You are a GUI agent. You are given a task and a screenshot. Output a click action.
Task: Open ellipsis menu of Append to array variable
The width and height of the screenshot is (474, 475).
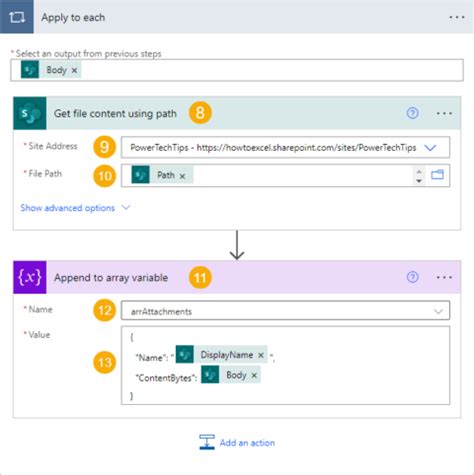pyautogui.click(x=444, y=277)
